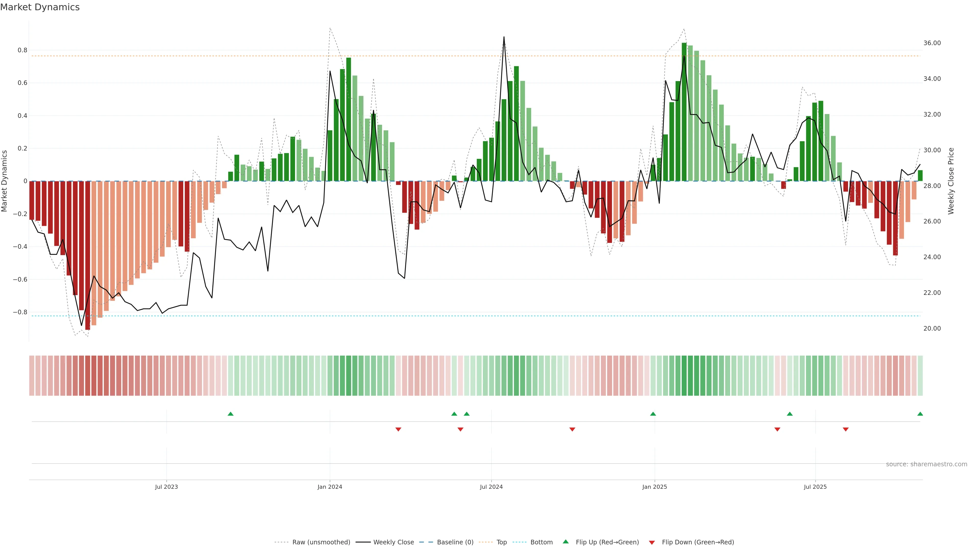Toggle the Weekly Close legend entry

pos(393,542)
